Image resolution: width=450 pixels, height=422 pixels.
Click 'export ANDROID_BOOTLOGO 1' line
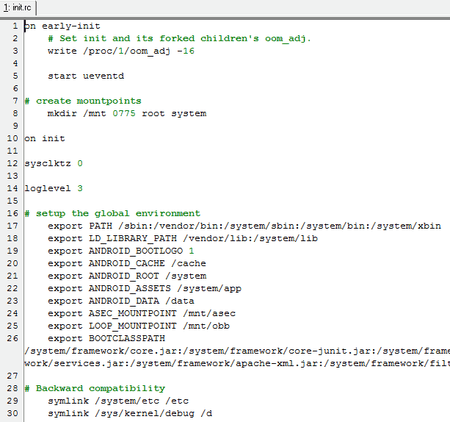[121, 251]
